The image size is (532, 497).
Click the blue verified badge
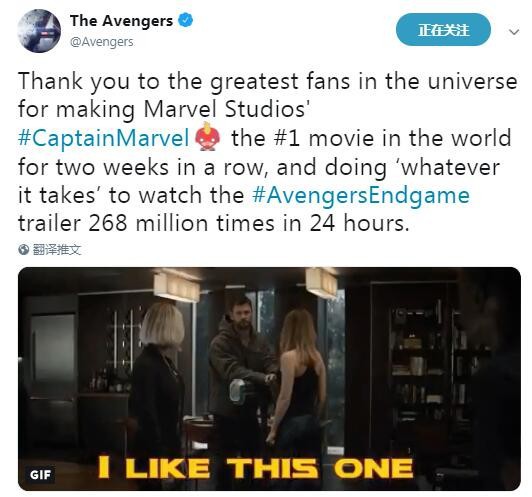tap(186, 20)
